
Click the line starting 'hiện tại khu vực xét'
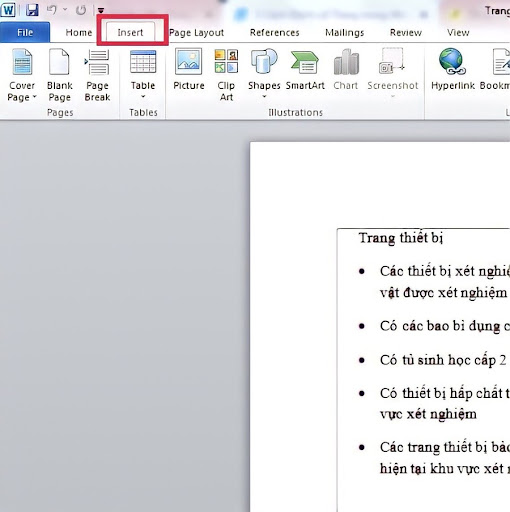point(445,469)
